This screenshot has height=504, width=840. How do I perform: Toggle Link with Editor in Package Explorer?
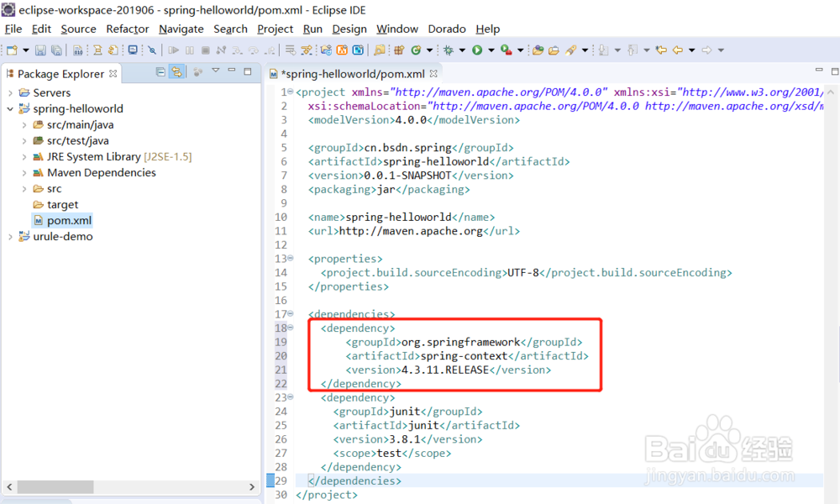tap(176, 71)
